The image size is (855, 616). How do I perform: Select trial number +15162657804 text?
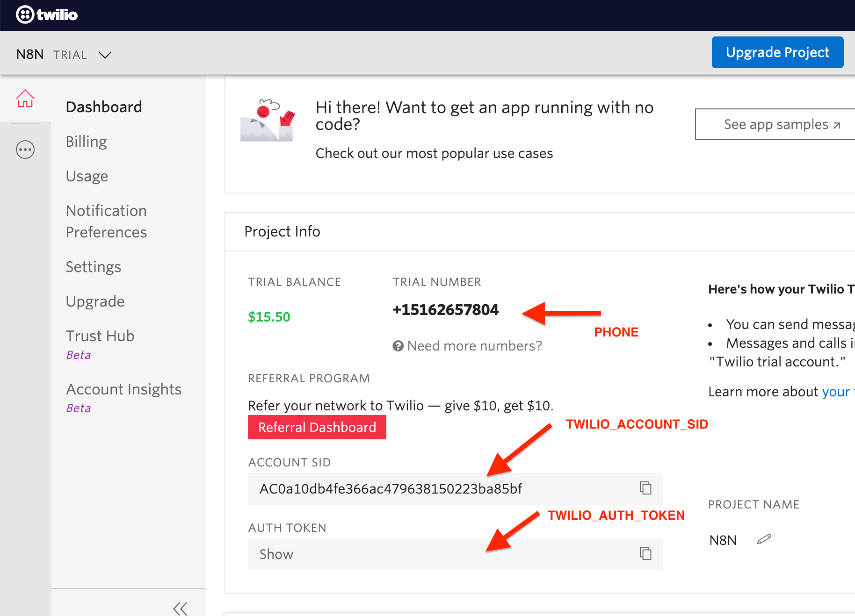[x=446, y=310]
